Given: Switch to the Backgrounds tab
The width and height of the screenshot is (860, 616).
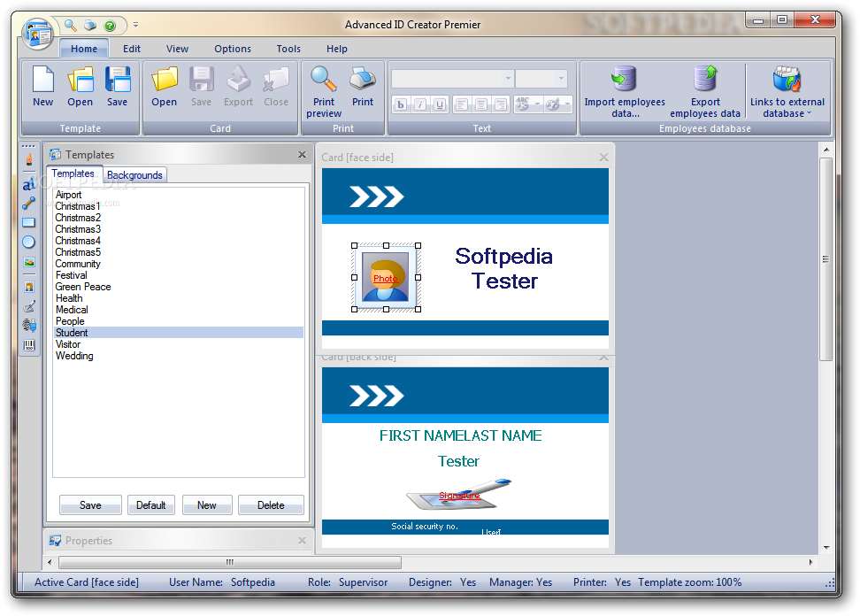Looking at the screenshot, I should click(134, 175).
